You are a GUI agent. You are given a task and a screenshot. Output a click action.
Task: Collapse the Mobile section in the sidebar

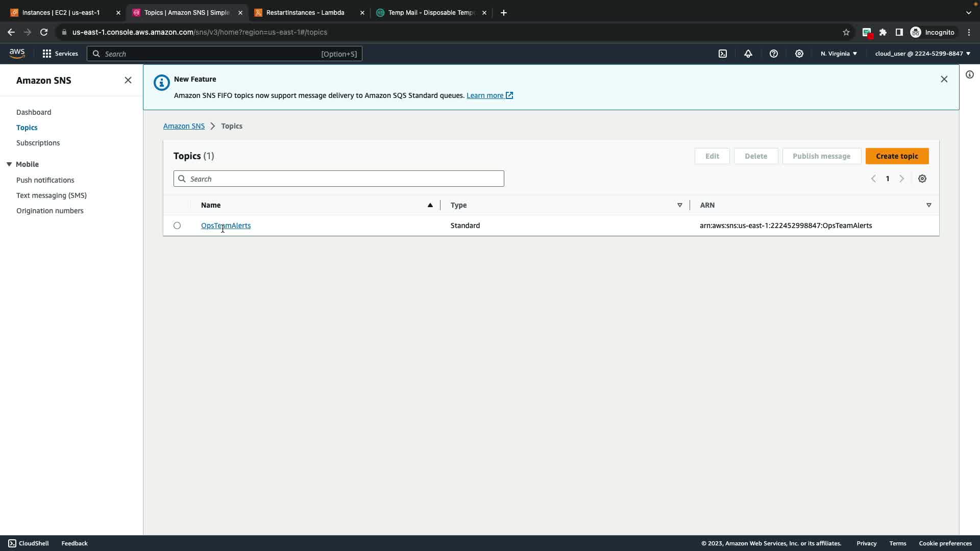(x=9, y=164)
